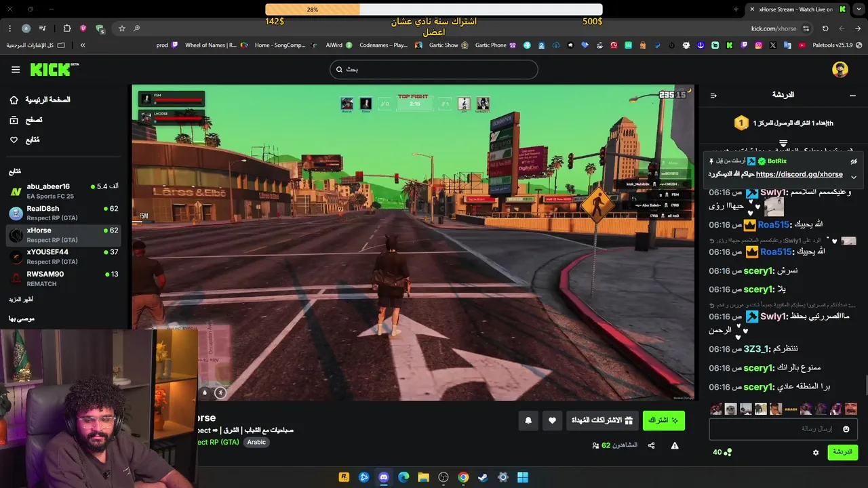Open the Windows Start menu
Screen dimensions: 868x488
point(523,477)
